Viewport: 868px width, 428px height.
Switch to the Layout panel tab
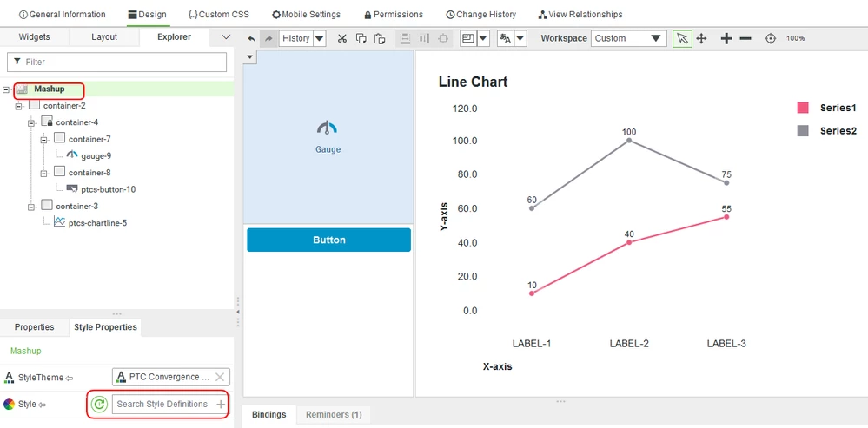[x=104, y=37]
